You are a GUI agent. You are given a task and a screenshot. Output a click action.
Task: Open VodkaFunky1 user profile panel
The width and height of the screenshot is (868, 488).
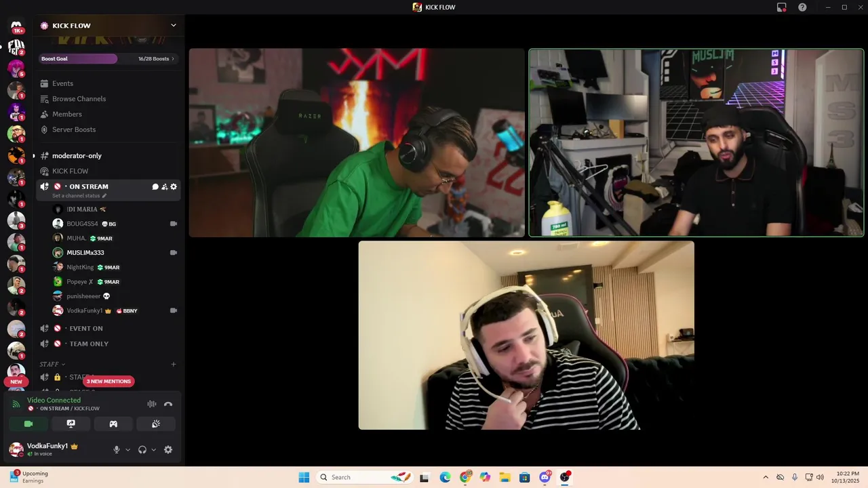tap(44, 449)
